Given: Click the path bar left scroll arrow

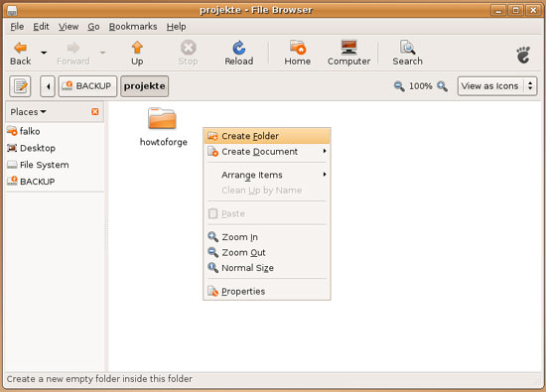Looking at the screenshot, I should point(48,86).
